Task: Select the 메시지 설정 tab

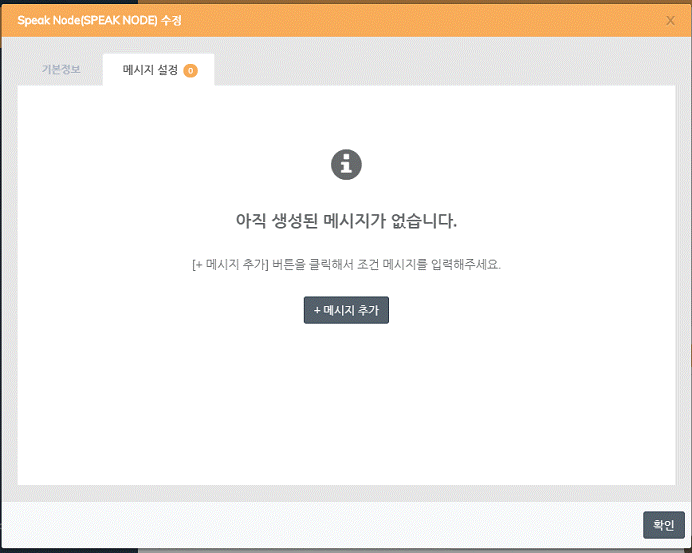Action: tap(158, 70)
